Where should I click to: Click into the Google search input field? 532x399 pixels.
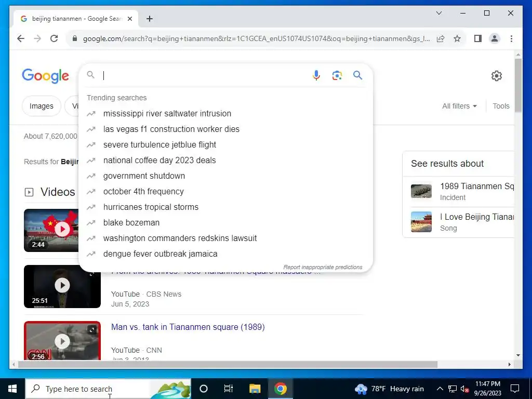coord(204,75)
